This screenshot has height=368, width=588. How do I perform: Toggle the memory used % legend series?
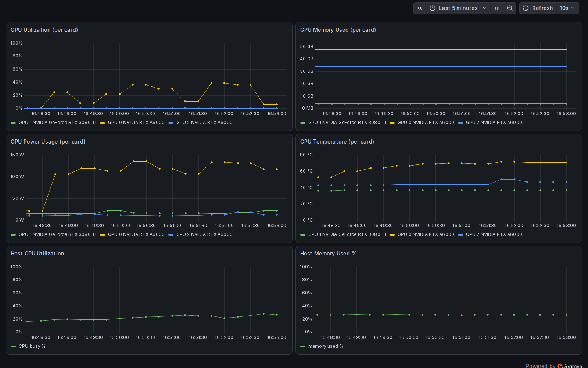326,346
